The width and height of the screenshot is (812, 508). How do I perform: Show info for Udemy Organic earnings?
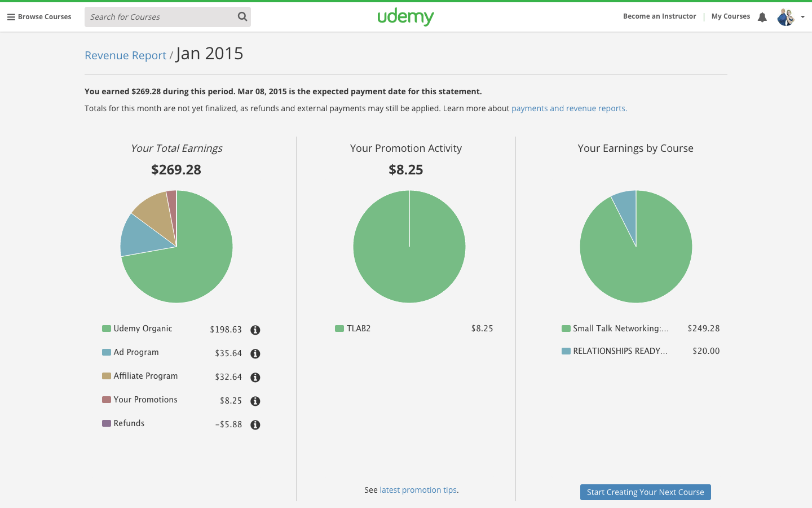coord(255,330)
